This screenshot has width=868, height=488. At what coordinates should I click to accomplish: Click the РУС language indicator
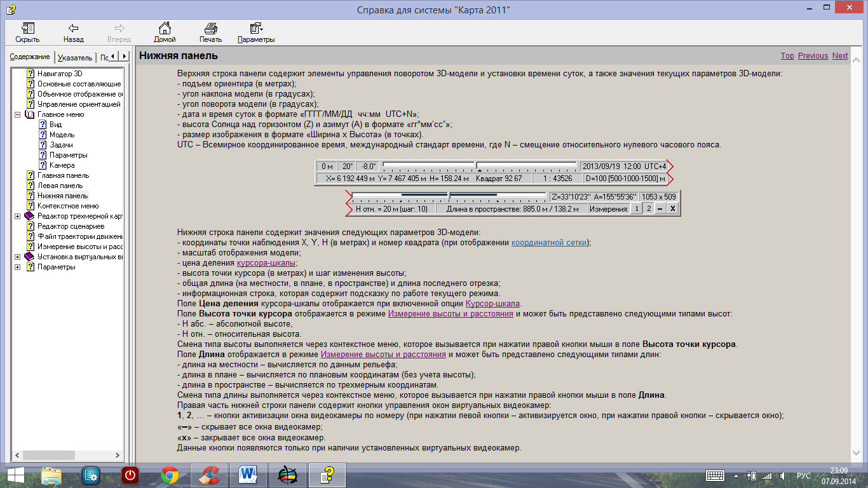click(804, 475)
